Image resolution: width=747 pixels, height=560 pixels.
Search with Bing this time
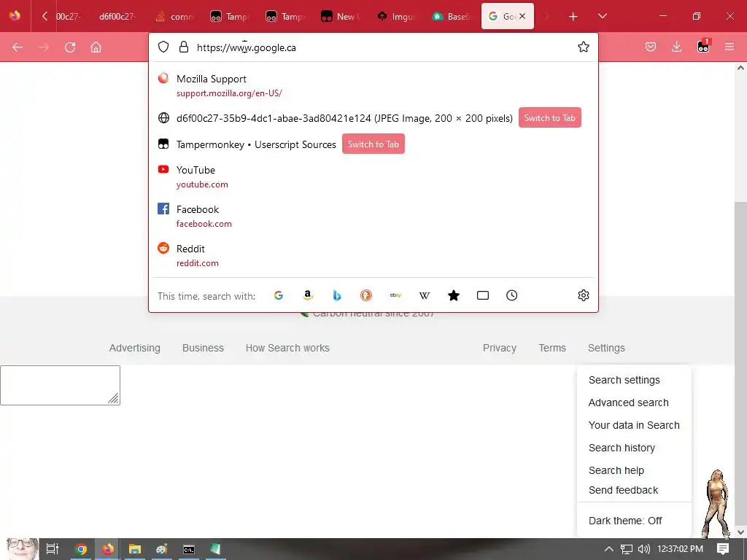click(337, 295)
